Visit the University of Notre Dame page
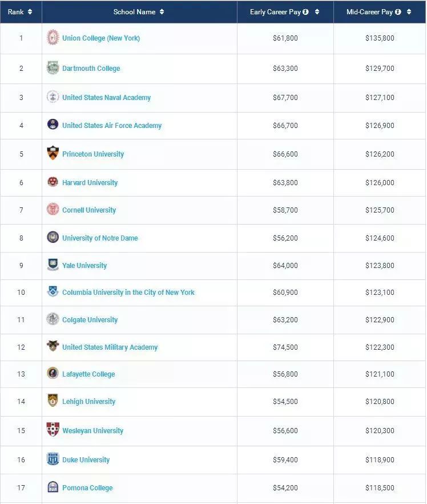Viewport: 427px width, 504px height. [100, 238]
